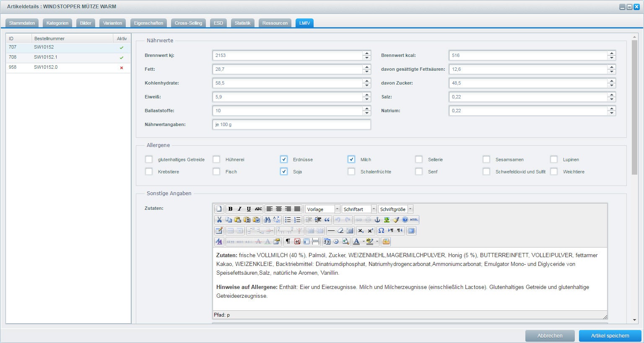
Task: Open the text color dropdown arrow
Action: coord(364,241)
